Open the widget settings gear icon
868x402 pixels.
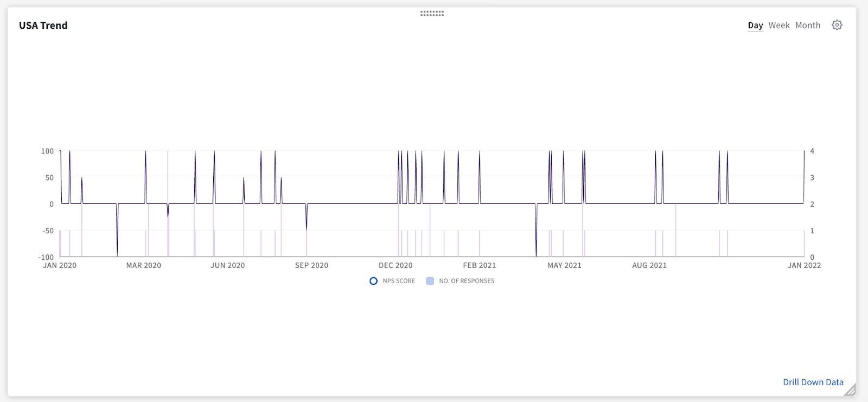point(837,25)
